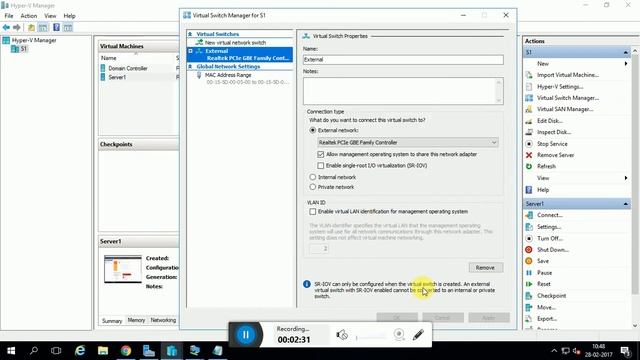Open File Explorer from the taskbar
Viewport: 640px width, 360px height.
coord(103,351)
